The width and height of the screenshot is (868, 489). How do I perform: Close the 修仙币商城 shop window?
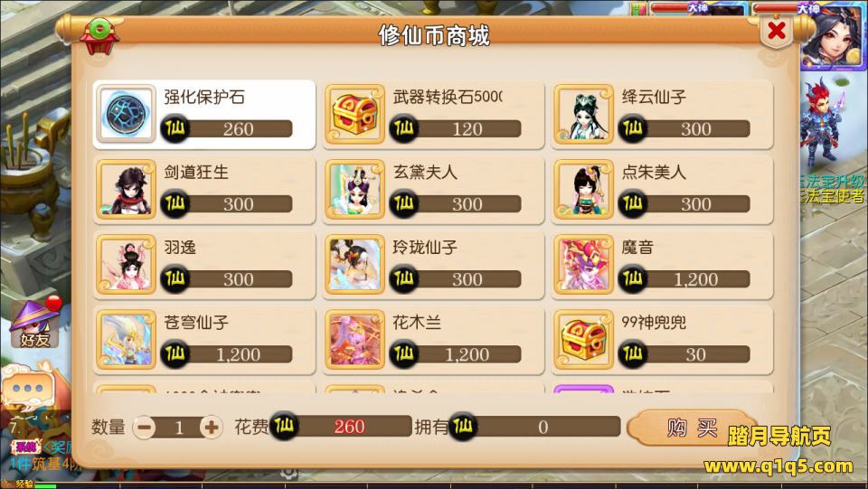776,30
